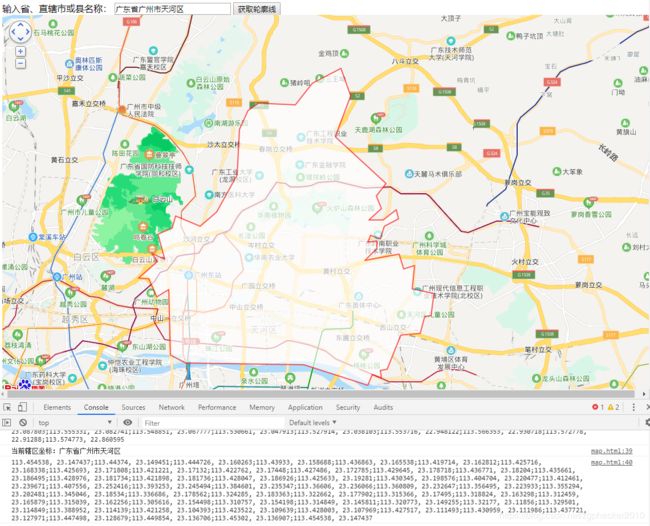
Task: Click the 奥林匹斯康体公园 marker icon
Action: pyautogui.click(x=70, y=64)
